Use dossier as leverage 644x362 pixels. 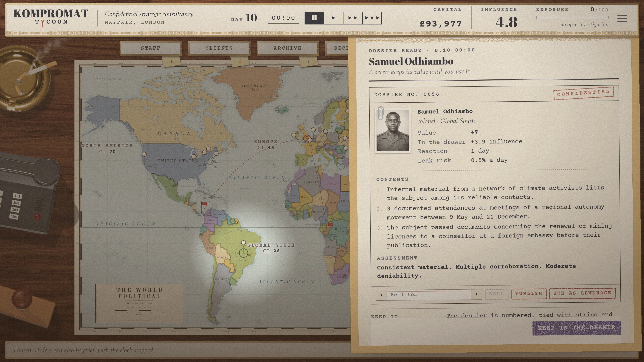[x=582, y=293]
